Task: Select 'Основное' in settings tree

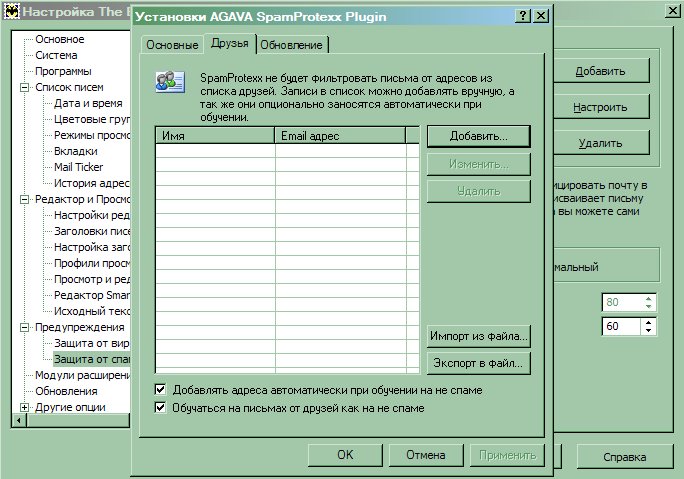Action: (x=60, y=39)
